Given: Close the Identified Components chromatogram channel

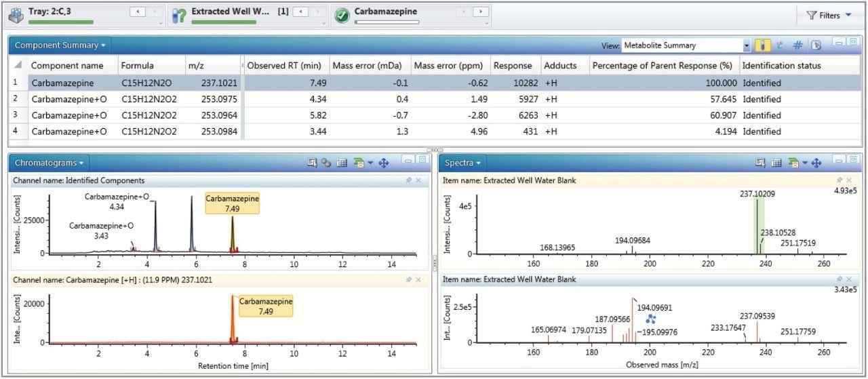Looking at the screenshot, I should [x=418, y=180].
